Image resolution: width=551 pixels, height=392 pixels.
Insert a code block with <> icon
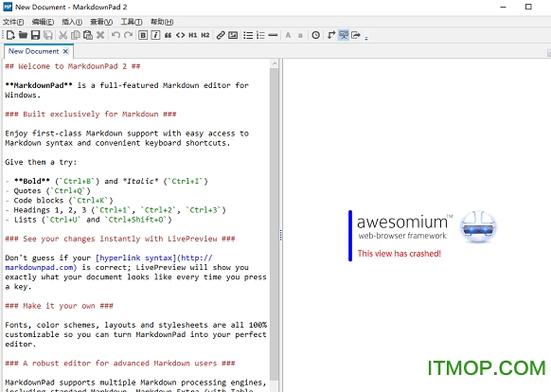tap(180, 35)
